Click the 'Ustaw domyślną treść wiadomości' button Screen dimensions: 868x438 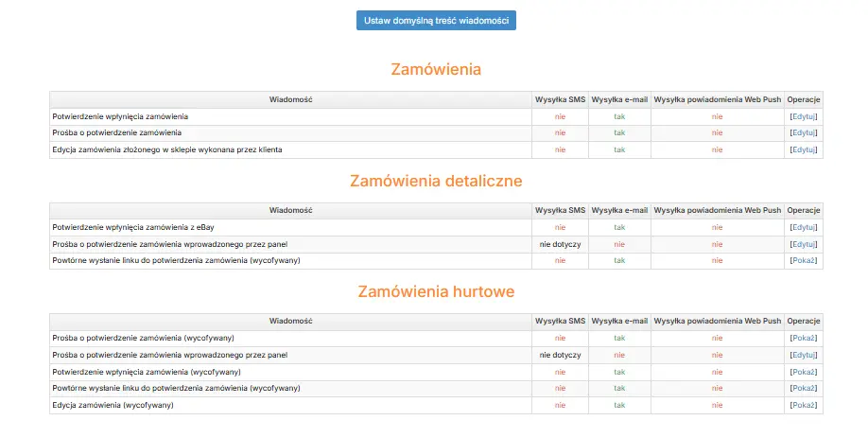coord(436,20)
